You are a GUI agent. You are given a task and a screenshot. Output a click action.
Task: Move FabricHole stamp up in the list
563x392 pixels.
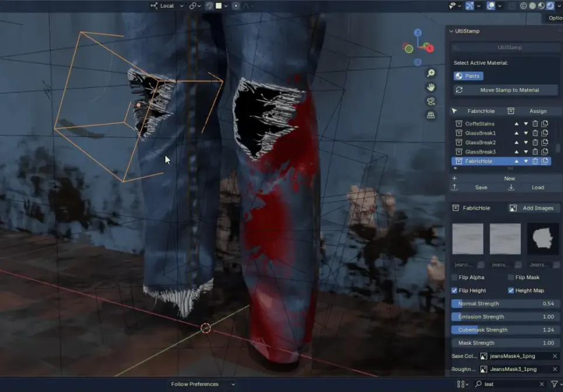coord(516,161)
